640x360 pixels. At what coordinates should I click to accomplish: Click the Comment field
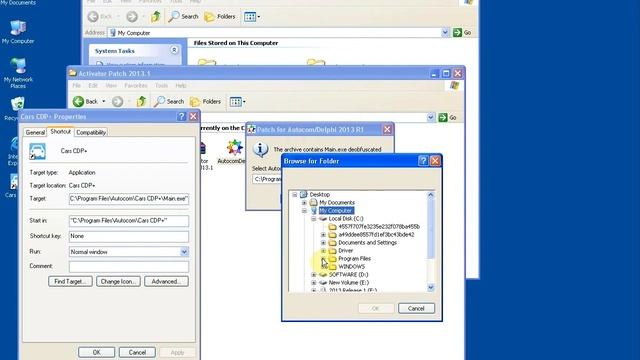(x=129, y=267)
